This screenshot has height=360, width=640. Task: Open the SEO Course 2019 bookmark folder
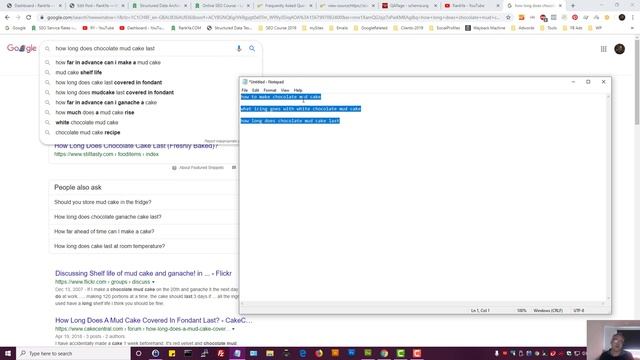click(277, 28)
